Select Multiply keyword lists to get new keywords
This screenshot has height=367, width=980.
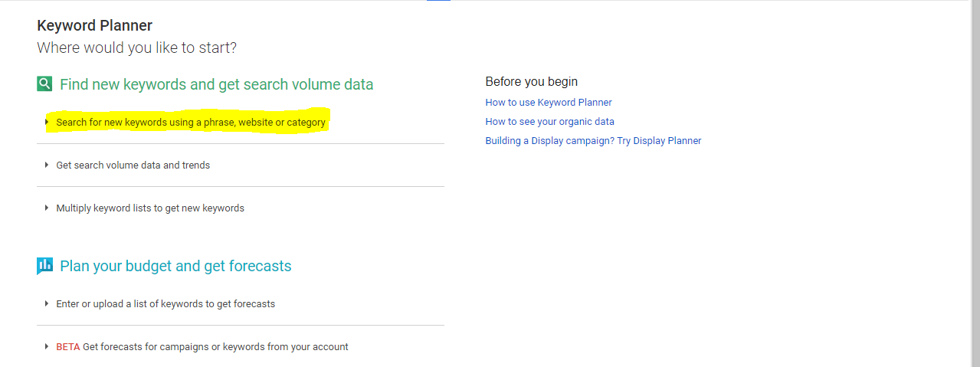150,208
